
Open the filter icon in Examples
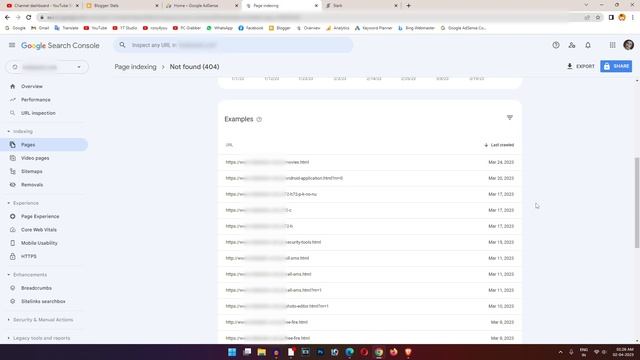[509, 118]
